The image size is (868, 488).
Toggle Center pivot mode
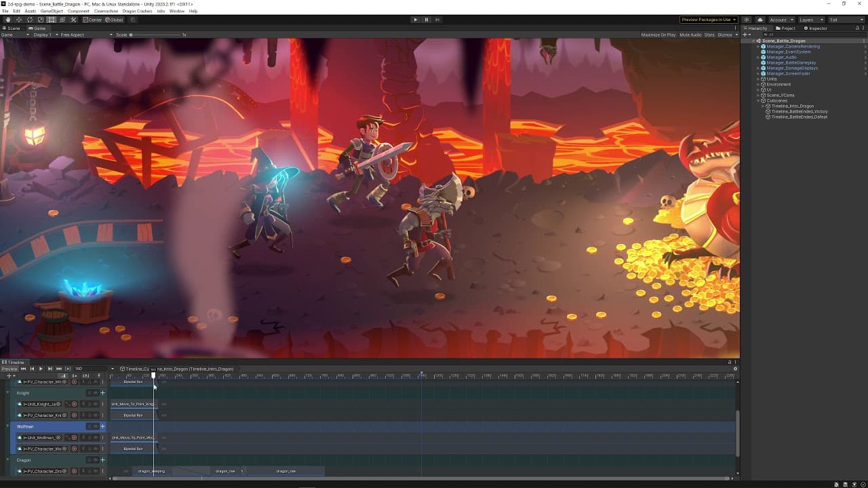(92, 20)
